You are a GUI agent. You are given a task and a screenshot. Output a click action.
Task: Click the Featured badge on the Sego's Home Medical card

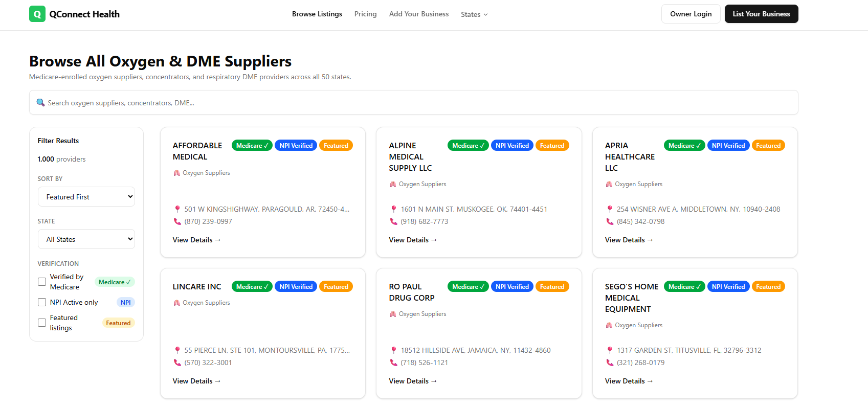tap(768, 287)
